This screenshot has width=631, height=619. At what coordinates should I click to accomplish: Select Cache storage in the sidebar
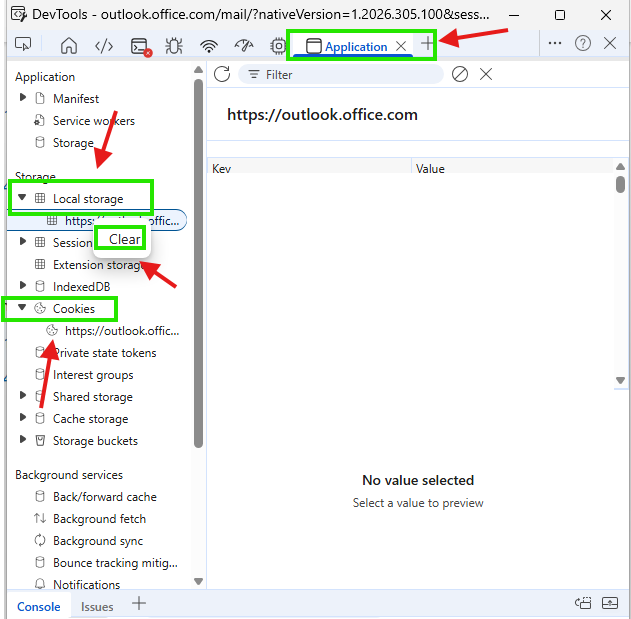tap(91, 419)
